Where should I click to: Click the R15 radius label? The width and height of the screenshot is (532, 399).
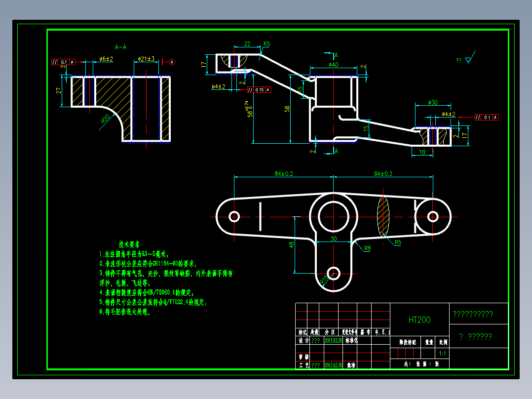pyautogui.click(x=324, y=279)
